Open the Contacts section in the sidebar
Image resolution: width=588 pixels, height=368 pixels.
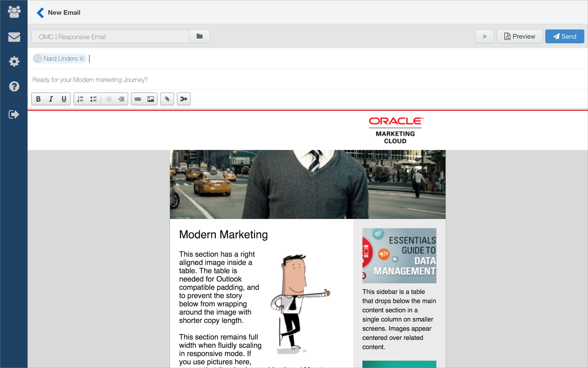(14, 12)
